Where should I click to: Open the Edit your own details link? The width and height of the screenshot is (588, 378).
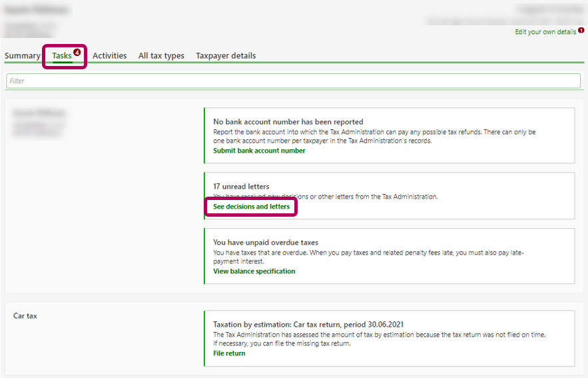pyautogui.click(x=545, y=32)
